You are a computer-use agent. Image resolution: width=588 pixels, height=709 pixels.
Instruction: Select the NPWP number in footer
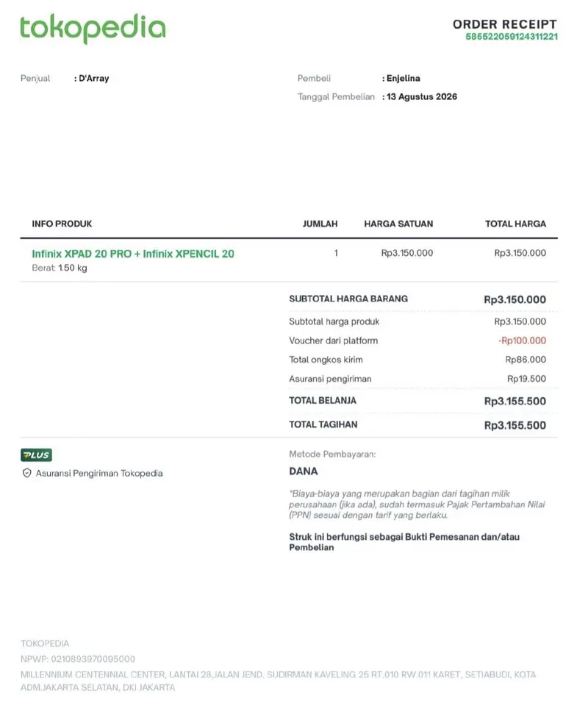click(x=93, y=659)
